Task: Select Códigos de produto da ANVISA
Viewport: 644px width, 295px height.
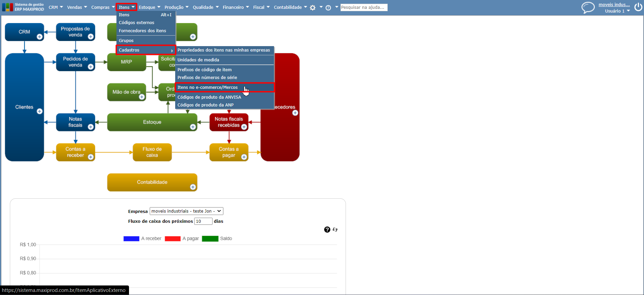Action: click(x=224, y=97)
